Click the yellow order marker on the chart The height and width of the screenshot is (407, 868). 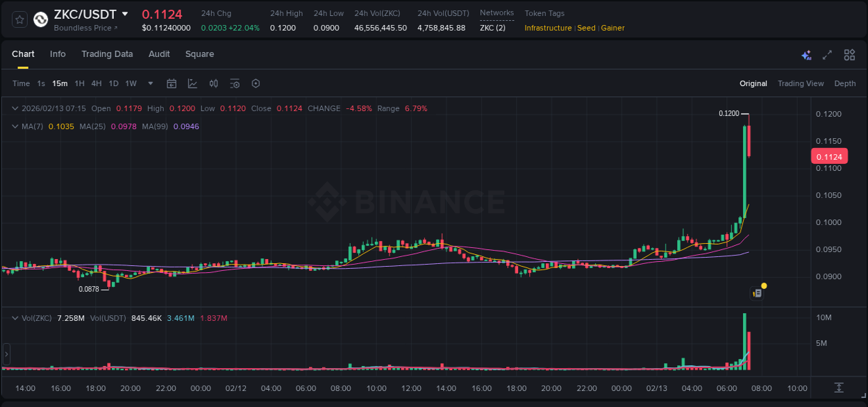point(763,285)
